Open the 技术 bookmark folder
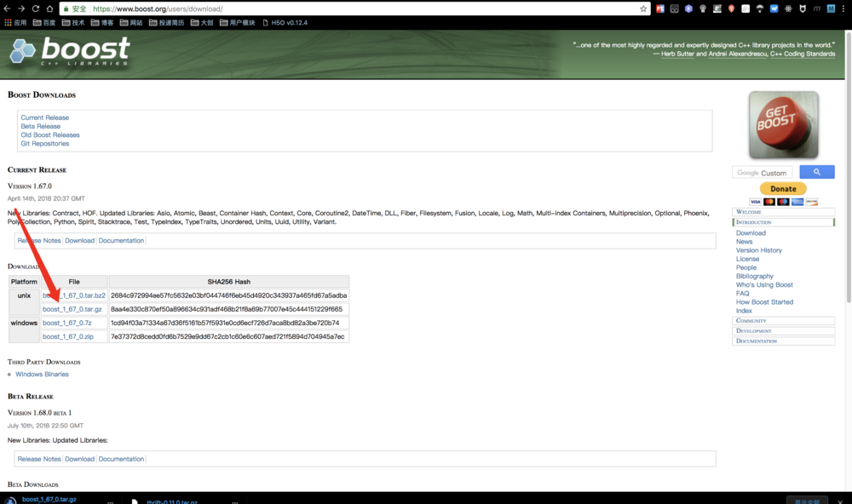The width and height of the screenshot is (852, 504). pos(73,23)
